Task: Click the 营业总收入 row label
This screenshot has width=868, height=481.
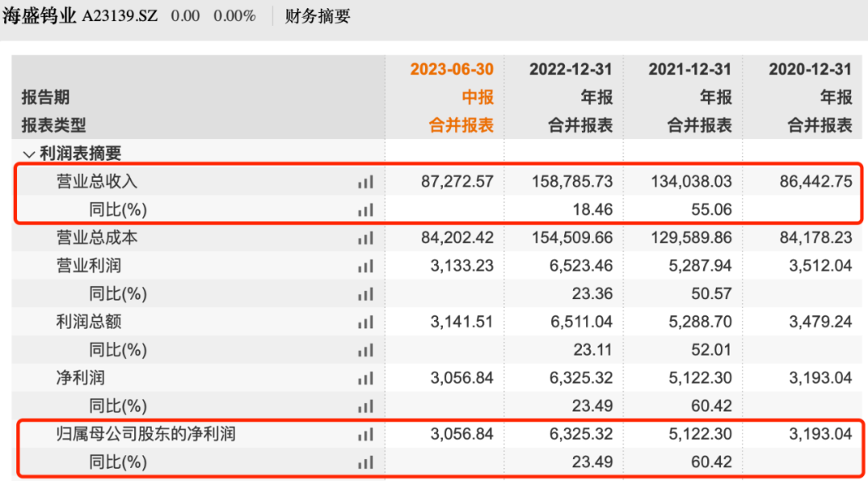Action: click(96, 182)
